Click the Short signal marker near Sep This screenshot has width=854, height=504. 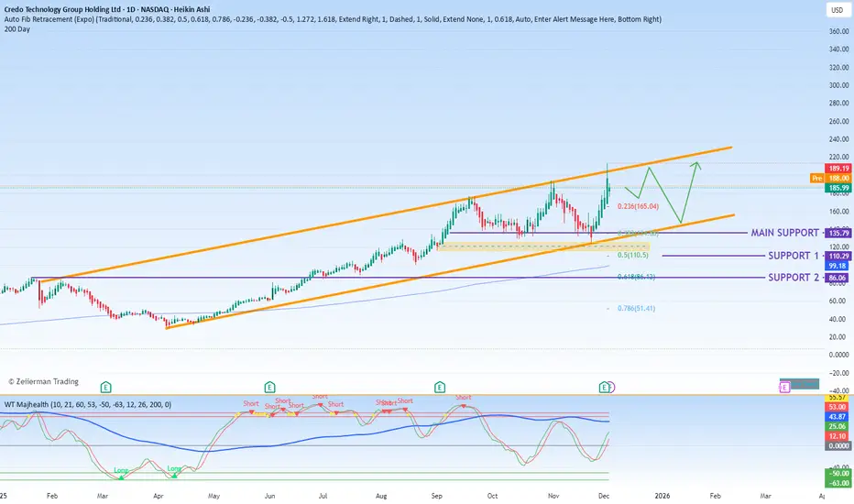[464, 400]
